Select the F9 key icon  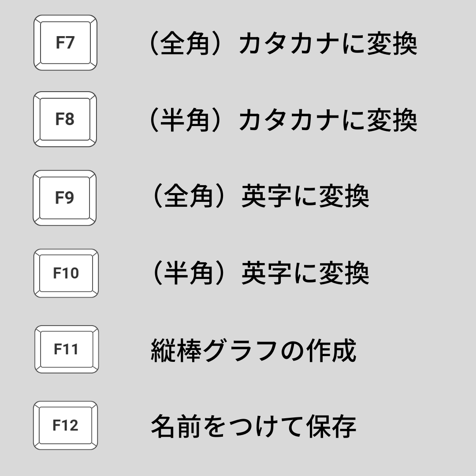tap(64, 198)
